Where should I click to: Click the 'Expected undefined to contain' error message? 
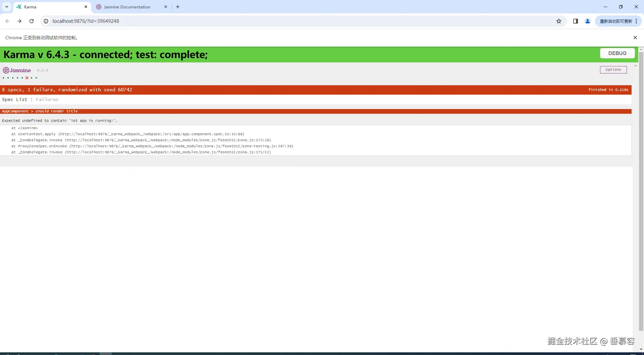[60, 120]
